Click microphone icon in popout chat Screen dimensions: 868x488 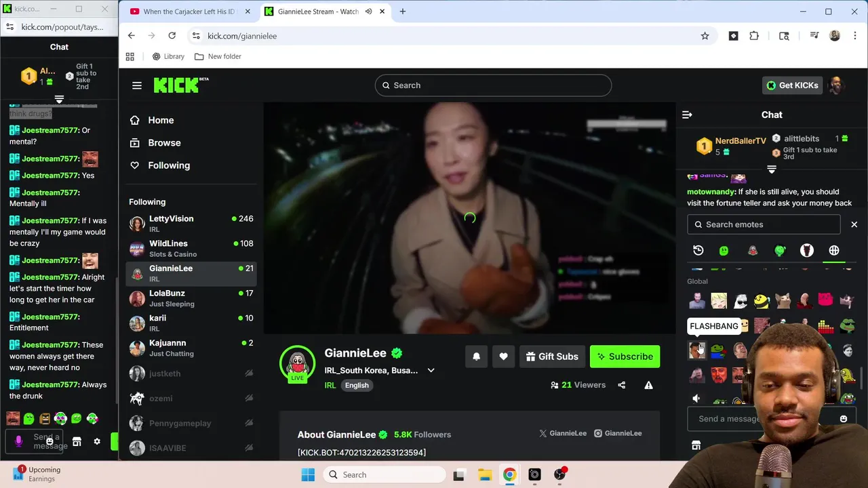pyautogui.click(x=18, y=441)
